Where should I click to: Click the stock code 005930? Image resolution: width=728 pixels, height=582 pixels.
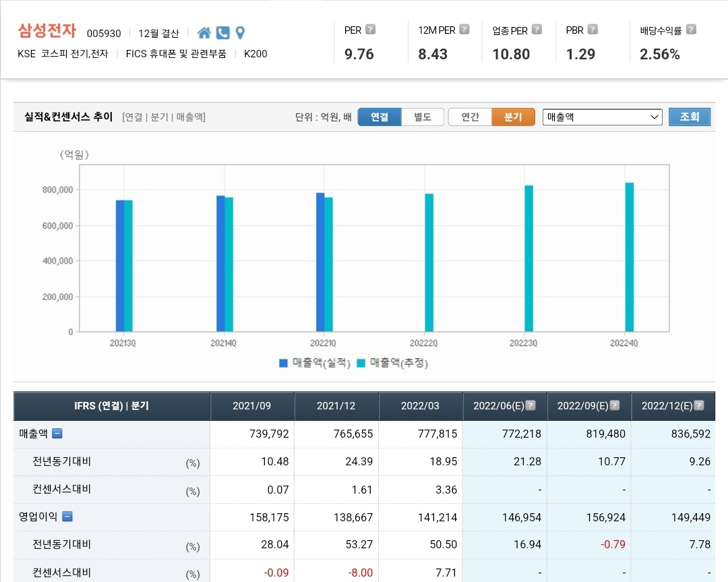pos(104,34)
